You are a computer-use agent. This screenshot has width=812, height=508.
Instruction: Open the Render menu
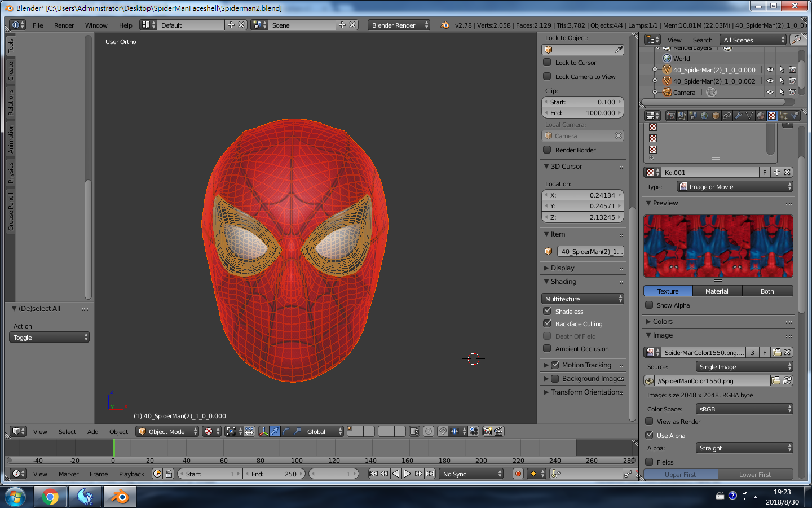(x=64, y=25)
